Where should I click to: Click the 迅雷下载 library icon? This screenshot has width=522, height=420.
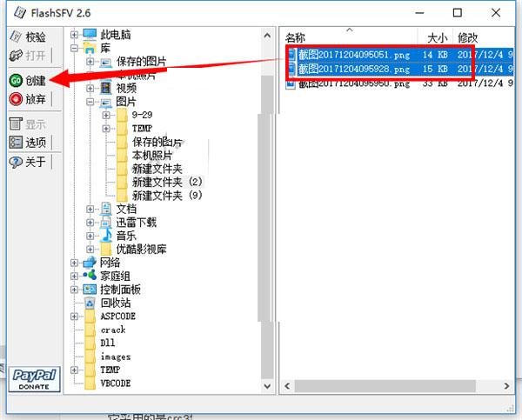(106, 222)
